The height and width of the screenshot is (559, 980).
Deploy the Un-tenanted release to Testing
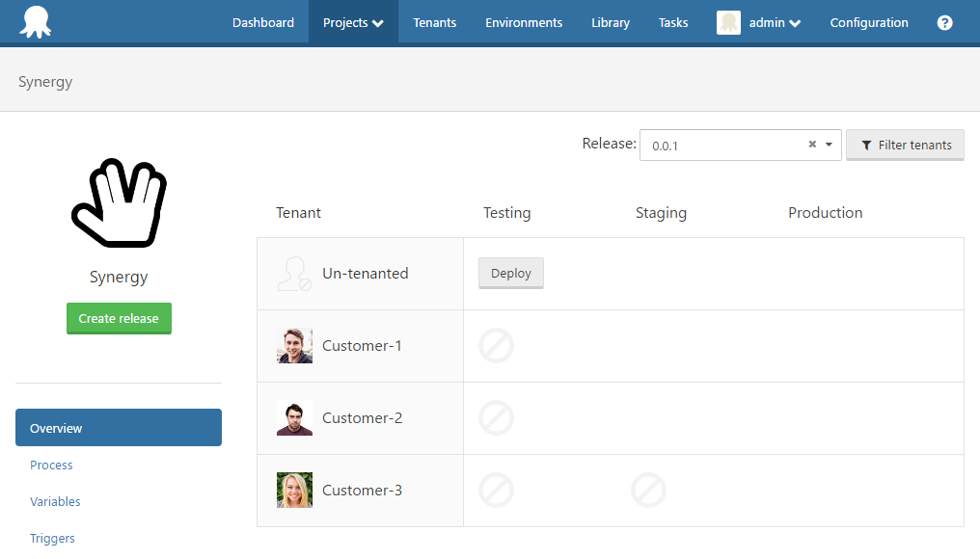click(510, 273)
